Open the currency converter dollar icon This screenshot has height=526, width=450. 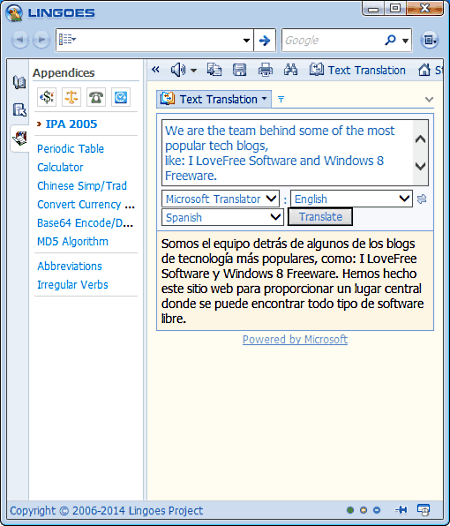coord(47,97)
